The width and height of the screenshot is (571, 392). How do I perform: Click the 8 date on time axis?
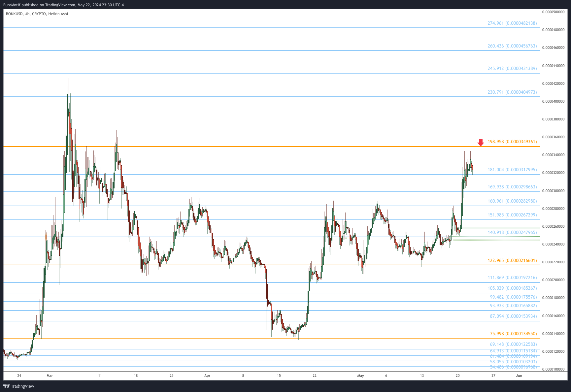[243, 376]
